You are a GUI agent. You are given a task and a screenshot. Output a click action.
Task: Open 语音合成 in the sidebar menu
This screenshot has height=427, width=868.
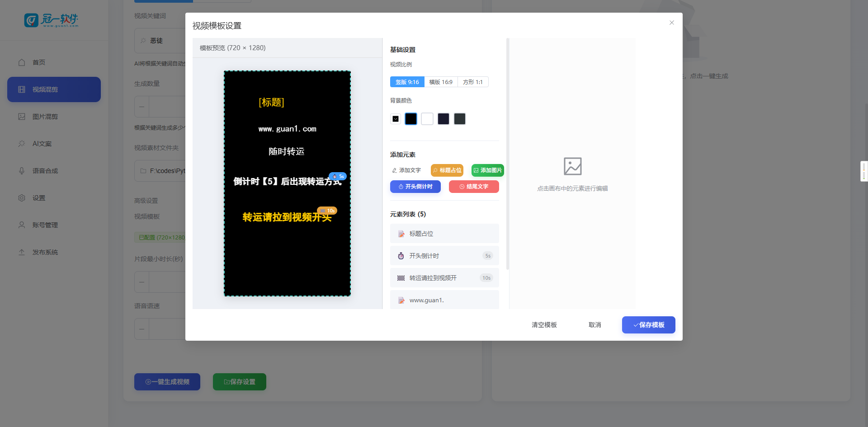45,171
